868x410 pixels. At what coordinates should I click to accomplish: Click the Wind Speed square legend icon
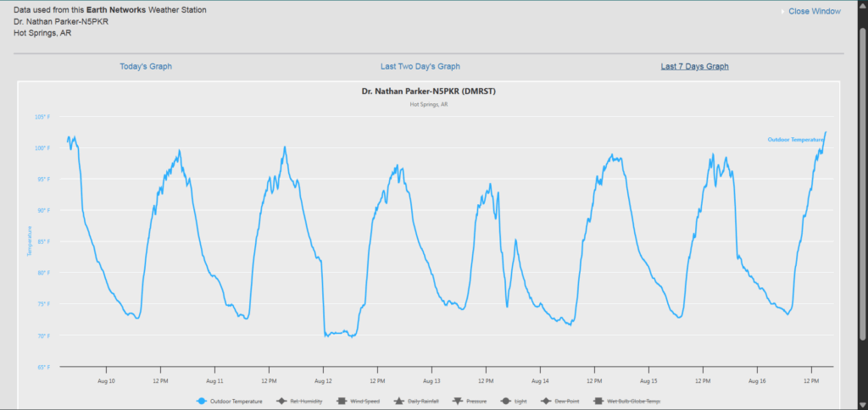point(342,401)
